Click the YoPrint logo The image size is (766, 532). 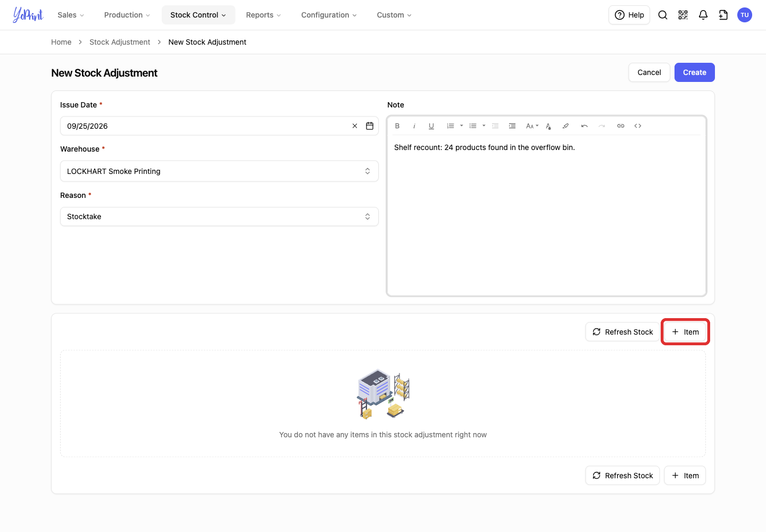(x=28, y=15)
